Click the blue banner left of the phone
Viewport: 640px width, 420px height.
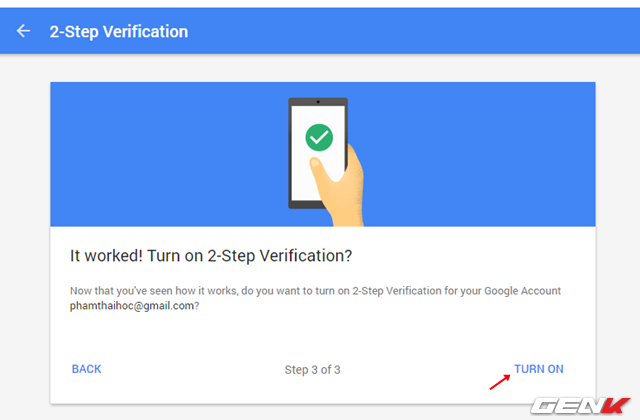pos(169,154)
